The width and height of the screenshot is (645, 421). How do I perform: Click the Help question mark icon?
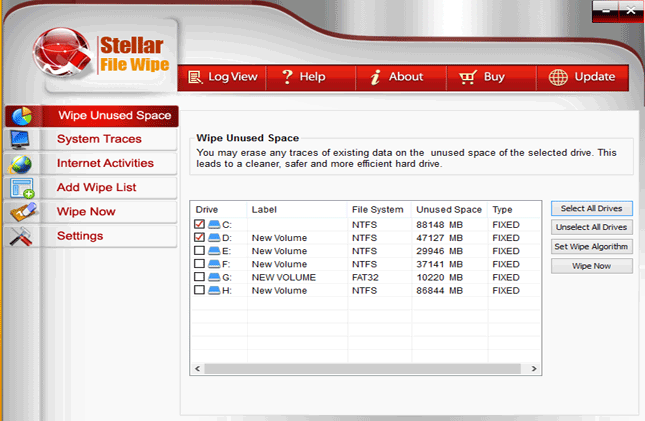pyautogui.click(x=287, y=77)
